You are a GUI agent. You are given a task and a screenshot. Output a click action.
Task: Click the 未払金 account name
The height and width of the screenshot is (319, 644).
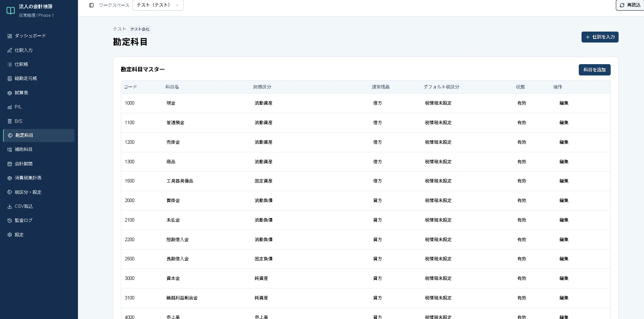(173, 220)
